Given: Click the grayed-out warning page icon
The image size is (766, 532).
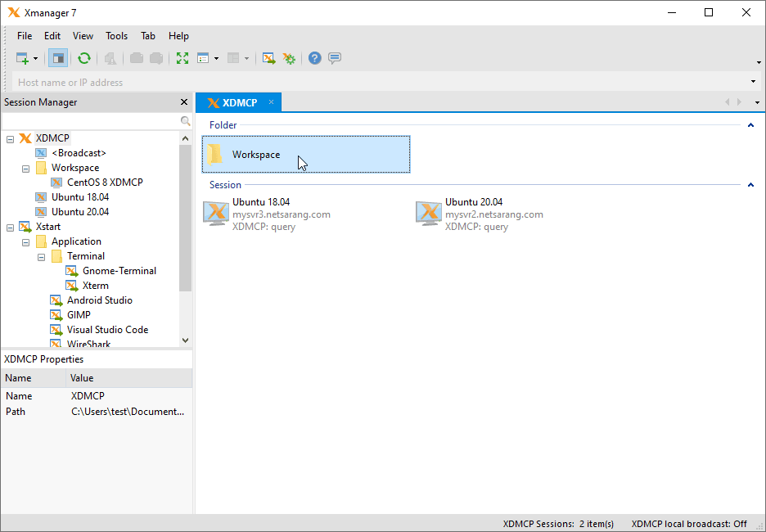Looking at the screenshot, I should 110,59.
